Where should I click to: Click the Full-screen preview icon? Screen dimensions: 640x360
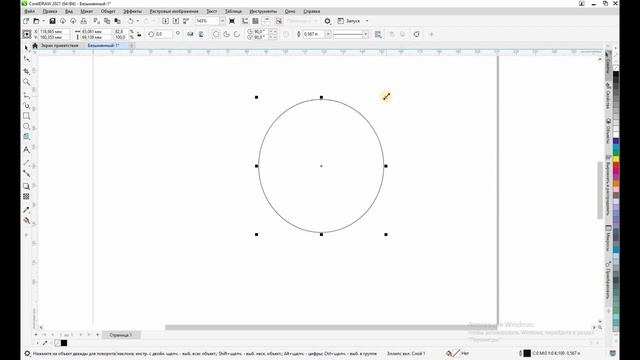click(232, 21)
